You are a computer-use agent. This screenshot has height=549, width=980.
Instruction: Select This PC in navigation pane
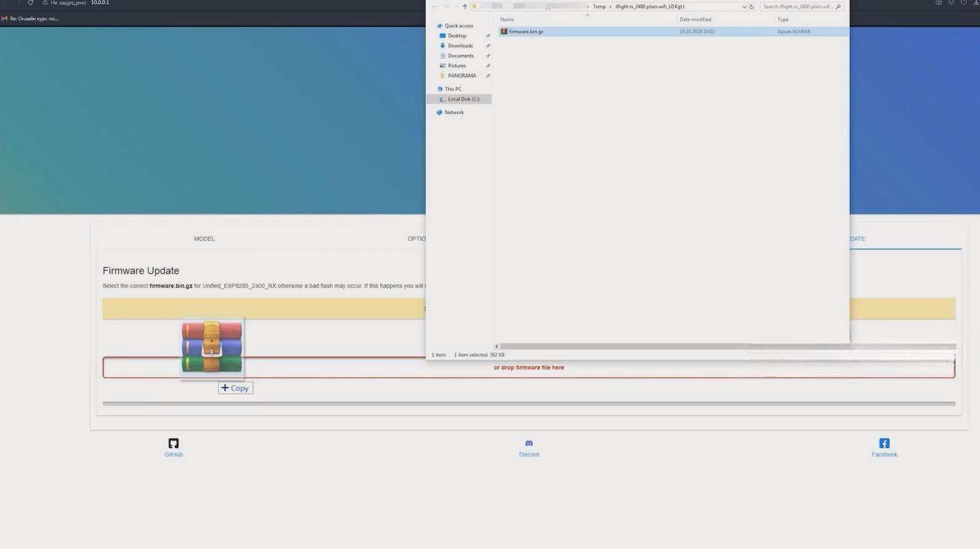tap(452, 89)
